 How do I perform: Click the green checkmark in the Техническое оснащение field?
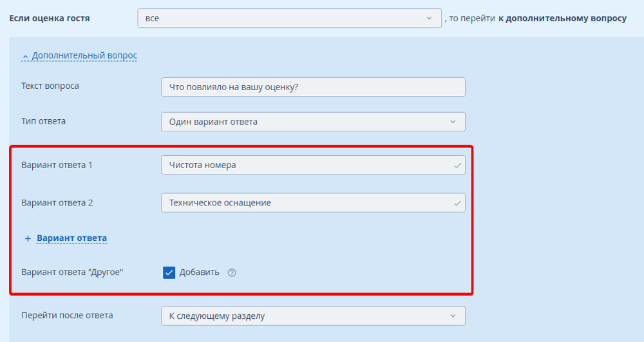coord(457,203)
